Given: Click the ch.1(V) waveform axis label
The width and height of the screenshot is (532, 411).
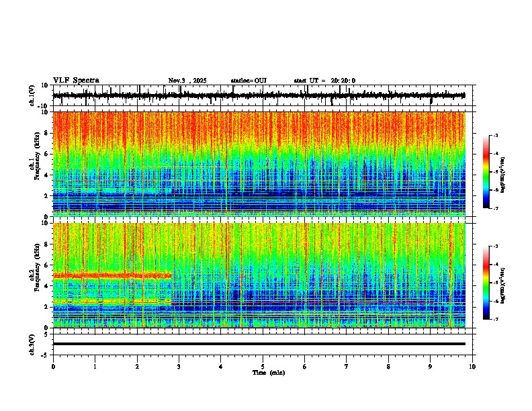Looking at the screenshot, I should tap(32, 95).
